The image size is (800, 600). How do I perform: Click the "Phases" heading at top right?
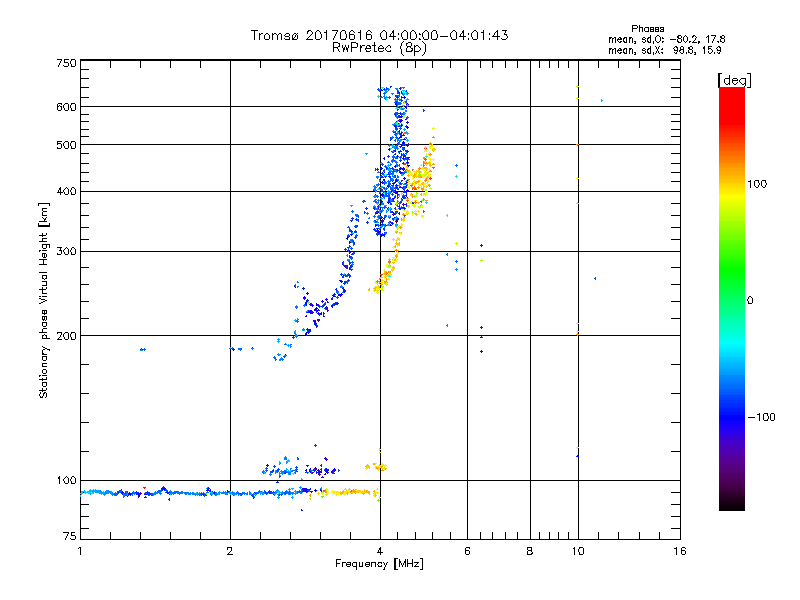647,29
